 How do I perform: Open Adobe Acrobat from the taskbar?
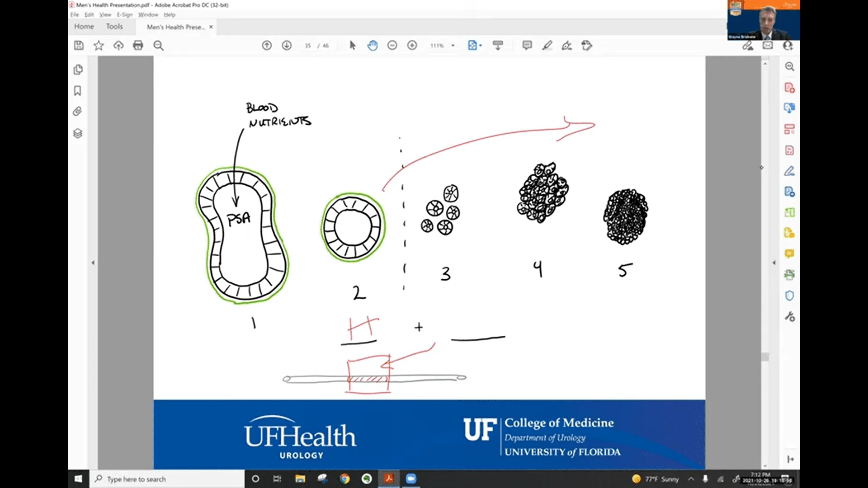point(389,479)
